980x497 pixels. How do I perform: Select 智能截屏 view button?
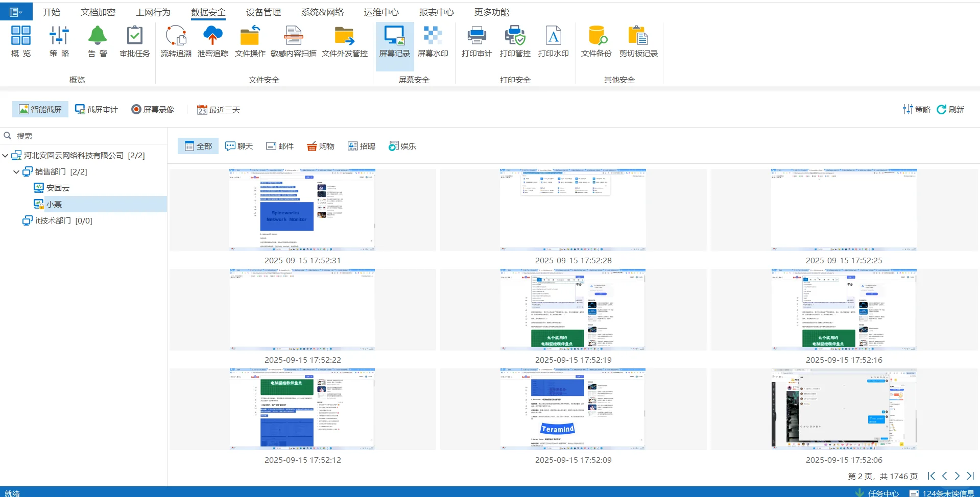[40, 109]
